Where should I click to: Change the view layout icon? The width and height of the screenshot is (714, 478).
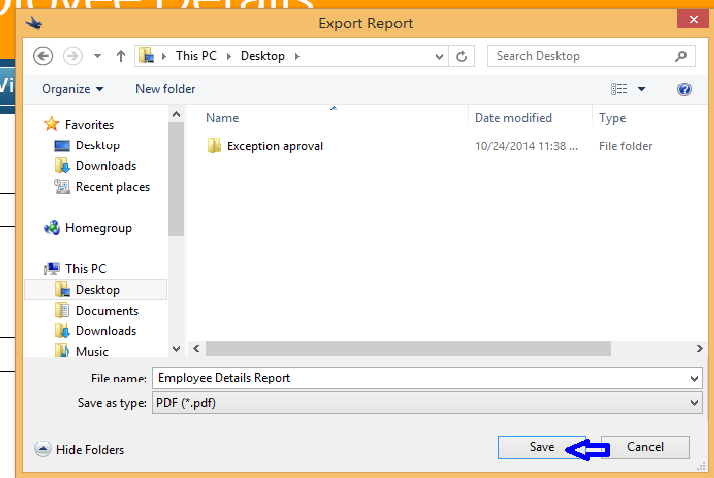pyautogui.click(x=619, y=89)
